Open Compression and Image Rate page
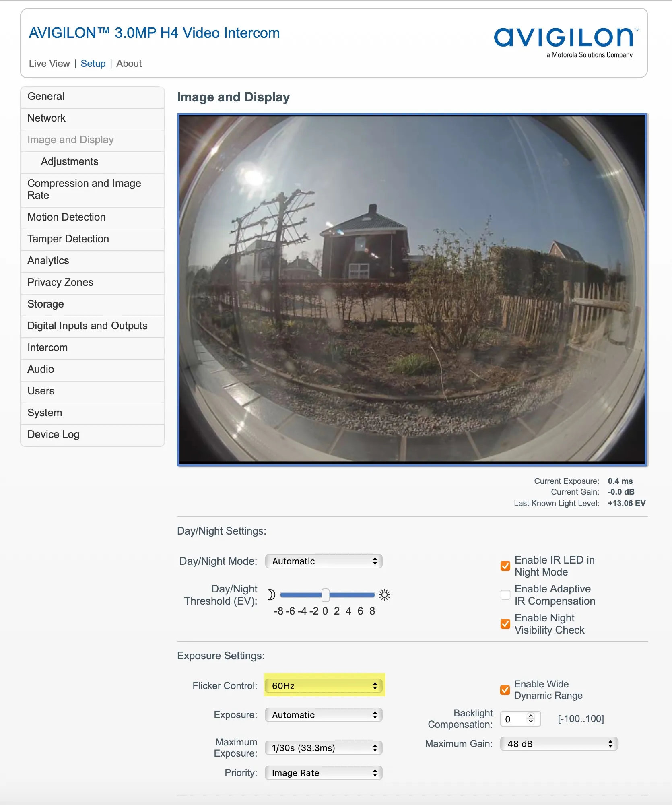The width and height of the screenshot is (672, 805). click(93, 190)
